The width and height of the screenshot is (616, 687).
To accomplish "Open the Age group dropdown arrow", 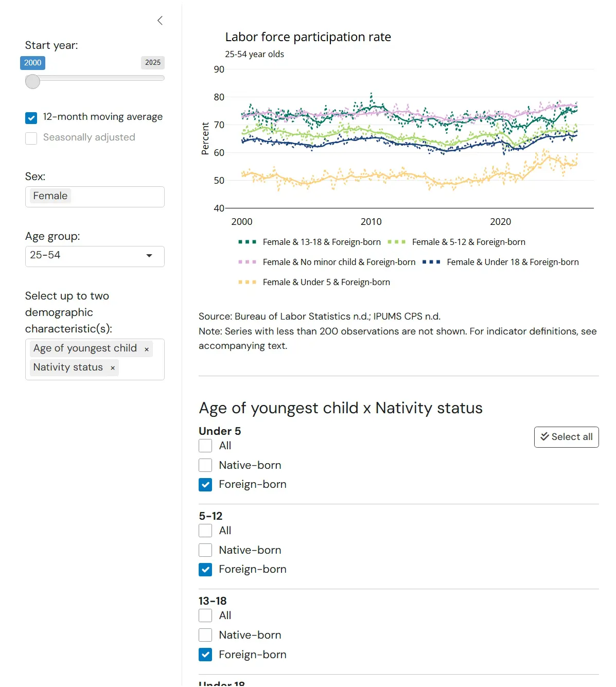I will tap(150, 255).
